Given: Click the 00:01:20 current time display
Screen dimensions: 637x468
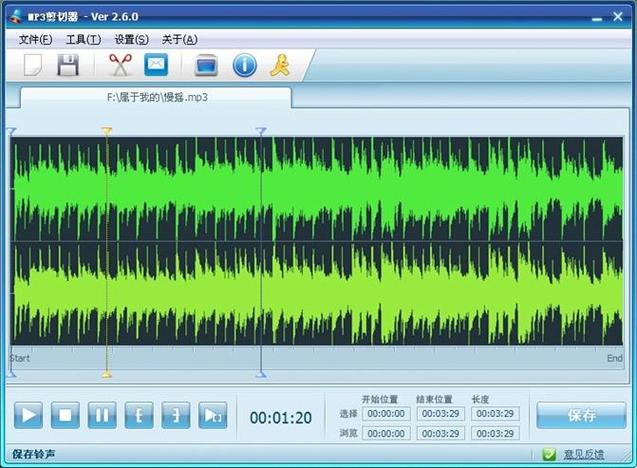Looking at the screenshot, I should point(281,418).
